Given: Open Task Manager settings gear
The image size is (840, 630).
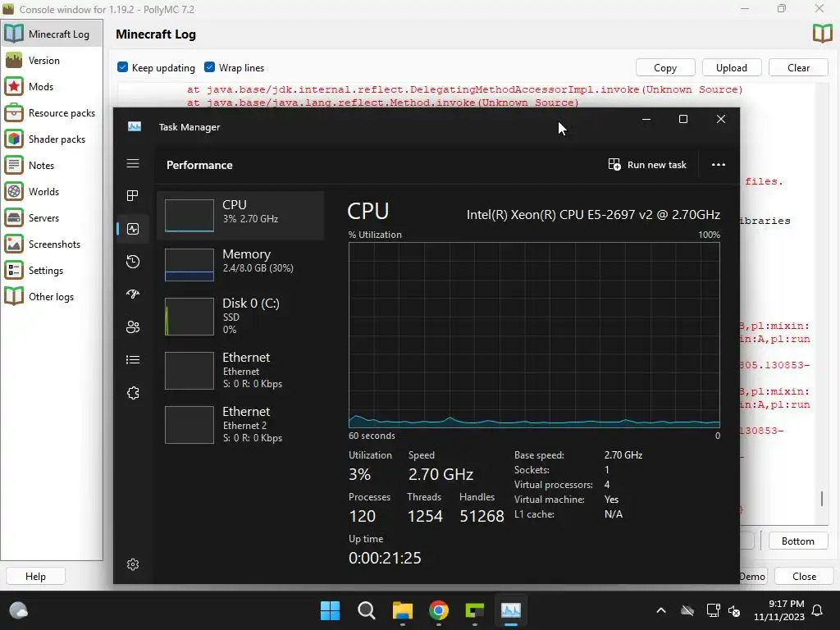Looking at the screenshot, I should [133, 564].
